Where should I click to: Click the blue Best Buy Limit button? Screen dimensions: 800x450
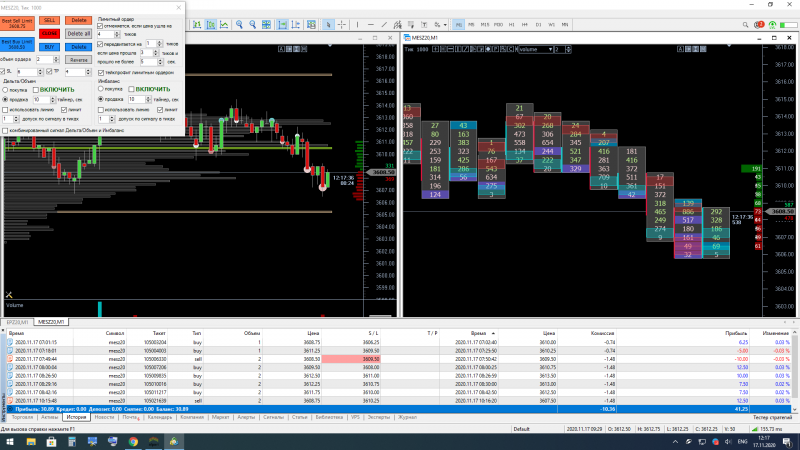point(17,44)
